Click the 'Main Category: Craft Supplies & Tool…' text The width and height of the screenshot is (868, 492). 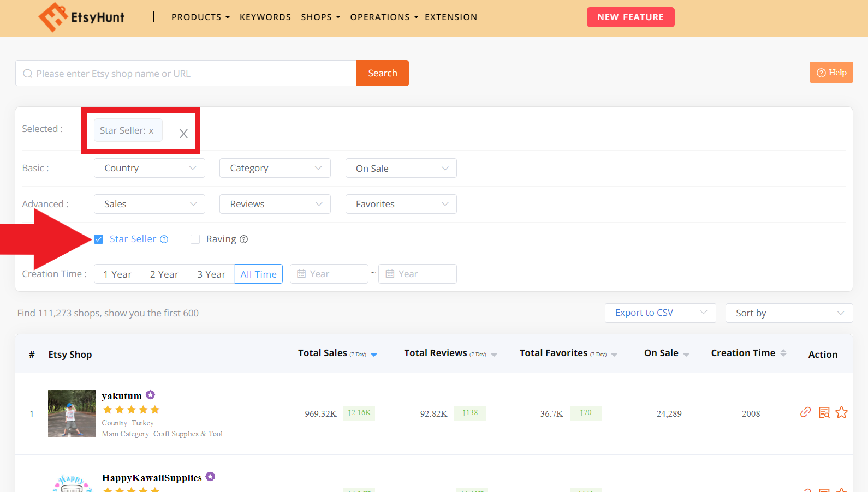[166, 434]
